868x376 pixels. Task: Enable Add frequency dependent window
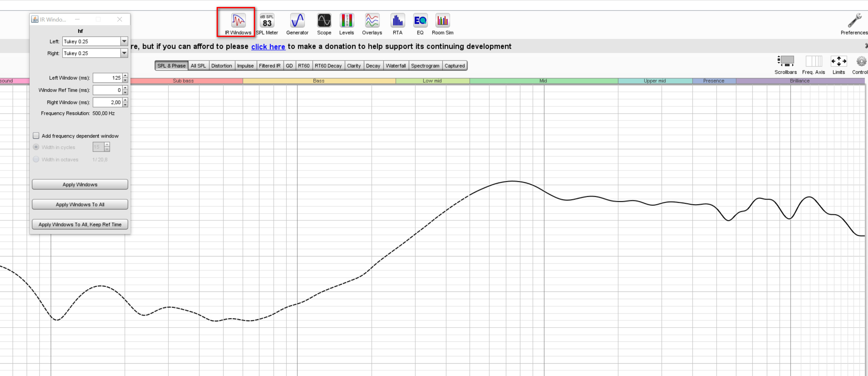tap(36, 136)
